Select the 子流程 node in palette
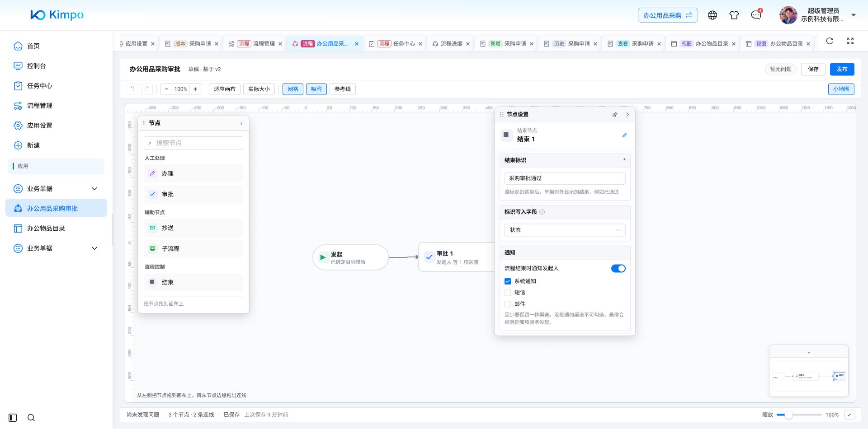This screenshot has width=868, height=429. (x=193, y=249)
